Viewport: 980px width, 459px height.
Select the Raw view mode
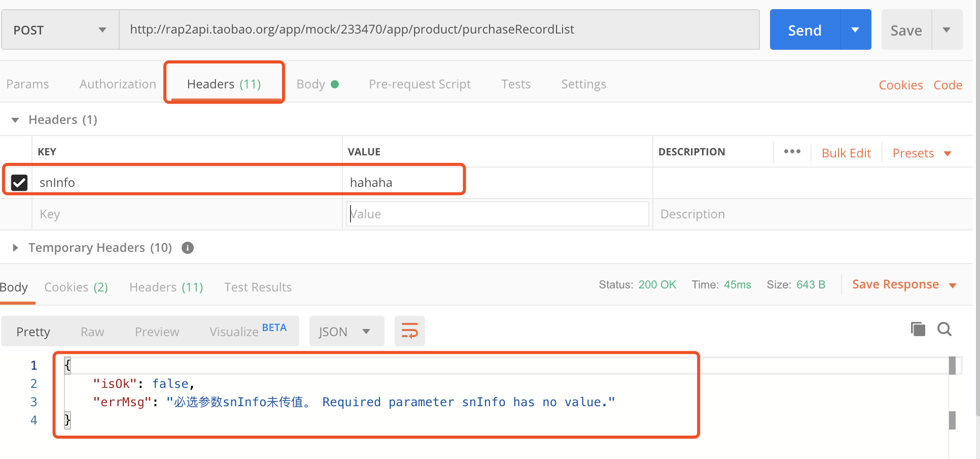pyautogui.click(x=92, y=332)
